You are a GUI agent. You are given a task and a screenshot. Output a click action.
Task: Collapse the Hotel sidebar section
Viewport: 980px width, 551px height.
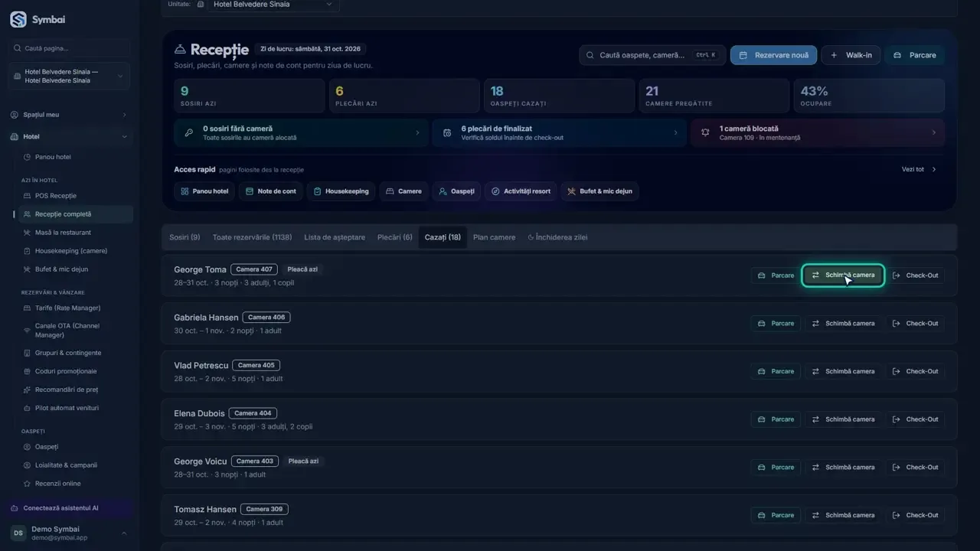(x=69, y=137)
